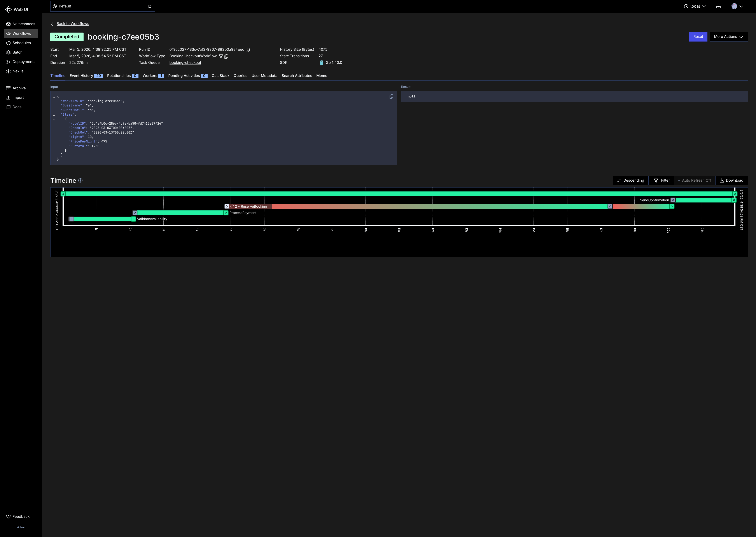Open the local timezone dropdown

pyautogui.click(x=695, y=6)
